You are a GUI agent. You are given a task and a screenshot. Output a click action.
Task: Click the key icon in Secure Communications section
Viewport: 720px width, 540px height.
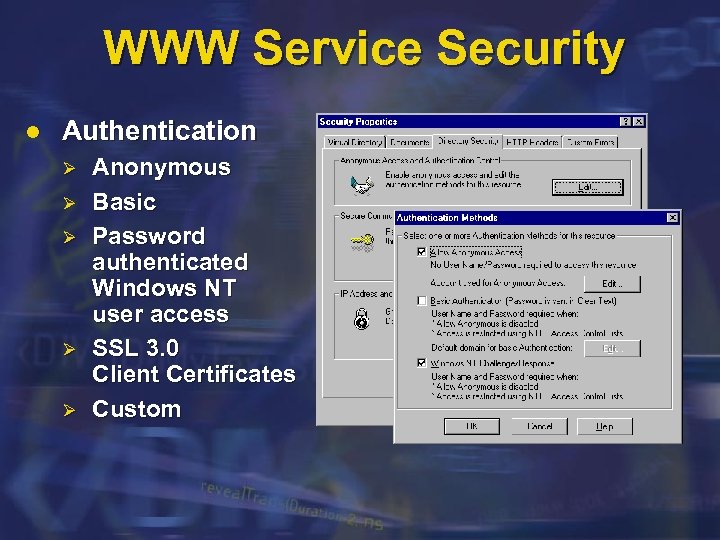coord(362,242)
